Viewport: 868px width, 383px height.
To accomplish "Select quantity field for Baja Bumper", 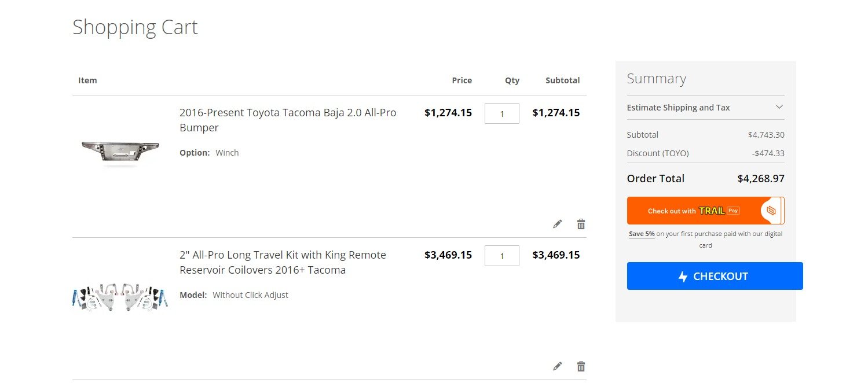I will pos(502,113).
